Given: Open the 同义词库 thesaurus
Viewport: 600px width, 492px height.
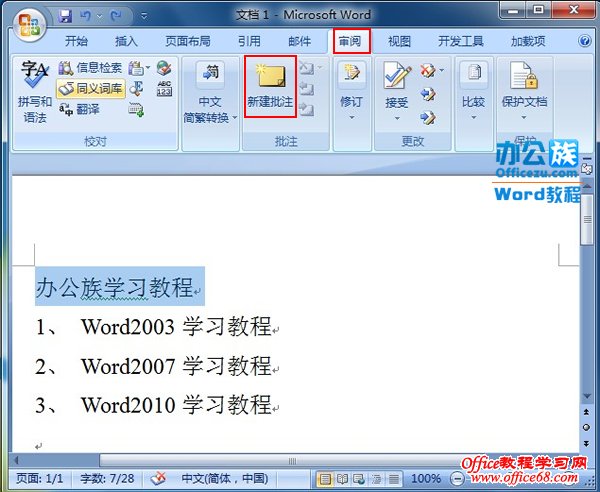Looking at the screenshot, I should tap(91, 88).
